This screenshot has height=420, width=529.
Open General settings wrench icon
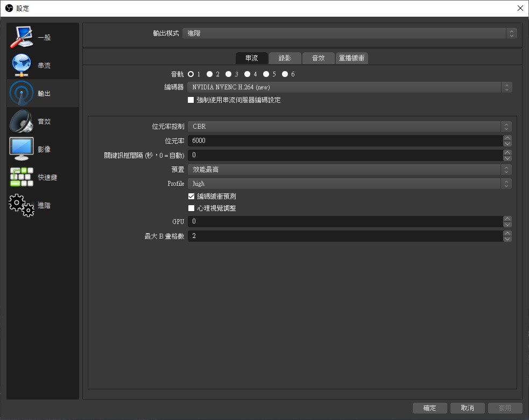(22, 37)
